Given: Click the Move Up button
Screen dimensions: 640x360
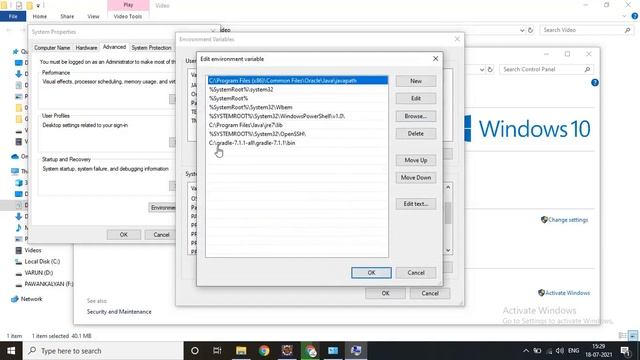Looking at the screenshot, I should 416,160.
